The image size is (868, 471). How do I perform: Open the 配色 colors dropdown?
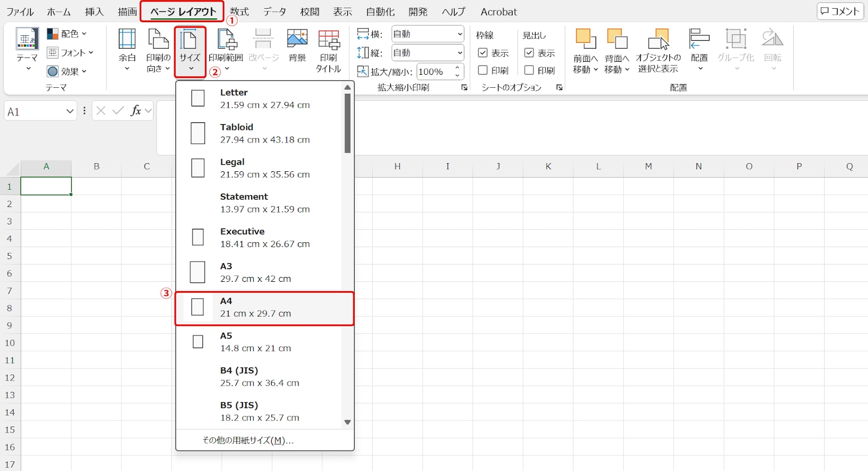pyautogui.click(x=67, y=34)
